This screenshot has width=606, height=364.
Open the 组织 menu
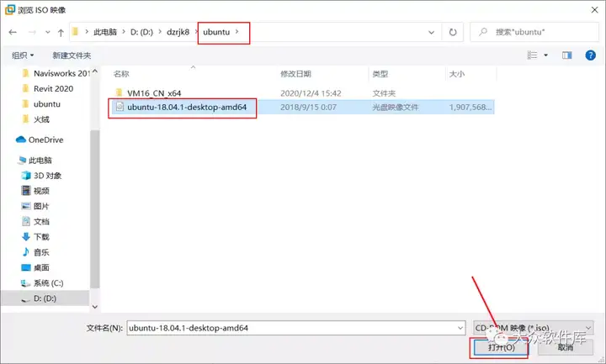[x=23, y=55]
